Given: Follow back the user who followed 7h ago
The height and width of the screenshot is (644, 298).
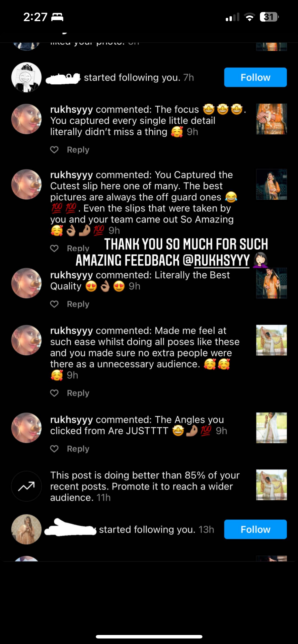Looking at the screenshot, I should 255,77.
